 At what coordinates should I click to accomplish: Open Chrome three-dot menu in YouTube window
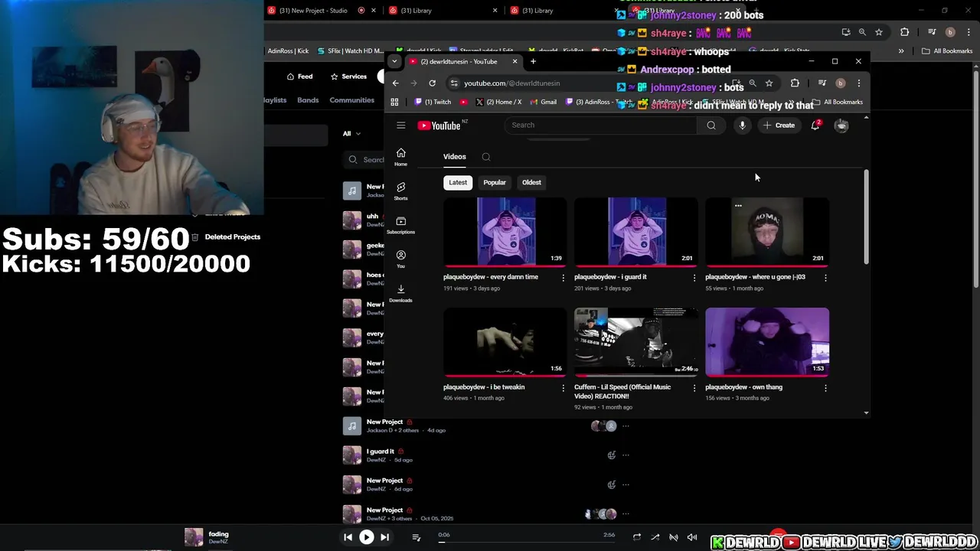[x=858, y=83]
